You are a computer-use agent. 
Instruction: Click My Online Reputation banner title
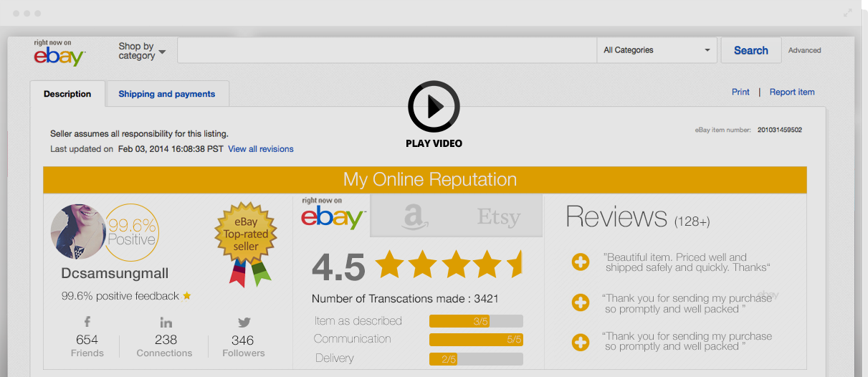tap(430, 179)
